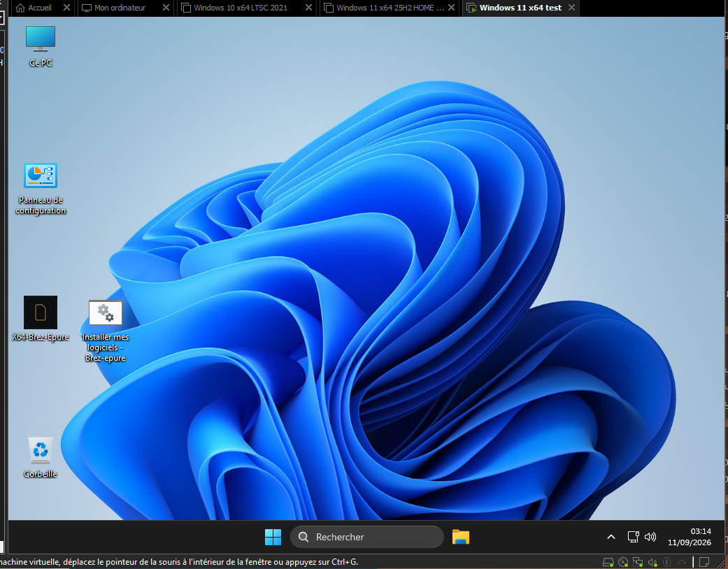Viewport: 728px width, 569px height.
Task: Close the Mon ordinateur tab
Action: (166, 8)
